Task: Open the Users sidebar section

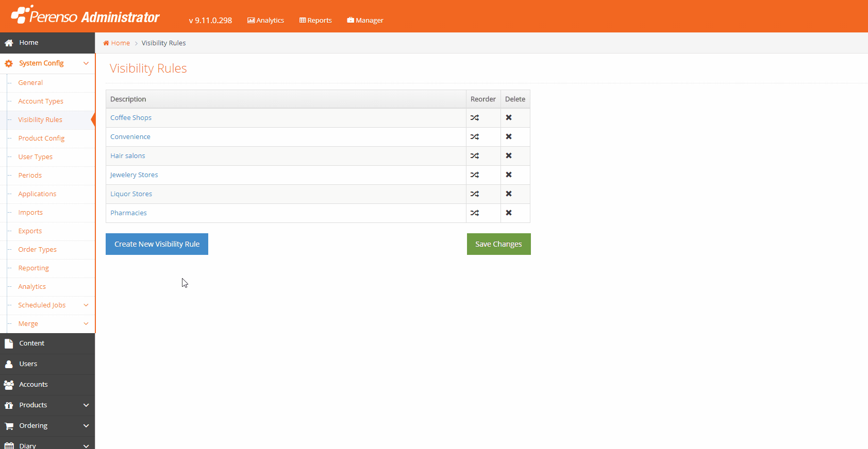Action: (47, 364)
